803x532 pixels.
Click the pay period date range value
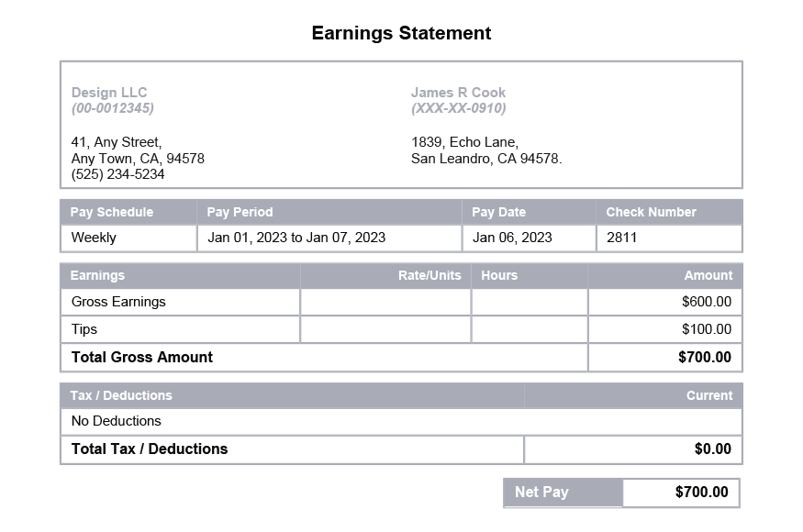pos(296,238)
